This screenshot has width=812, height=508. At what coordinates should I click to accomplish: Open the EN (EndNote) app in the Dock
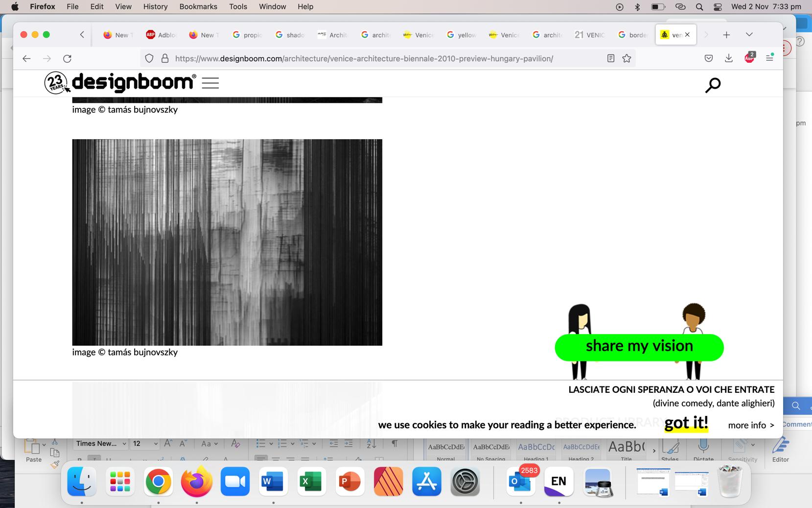pyautogui.click(x=559, y=481)
